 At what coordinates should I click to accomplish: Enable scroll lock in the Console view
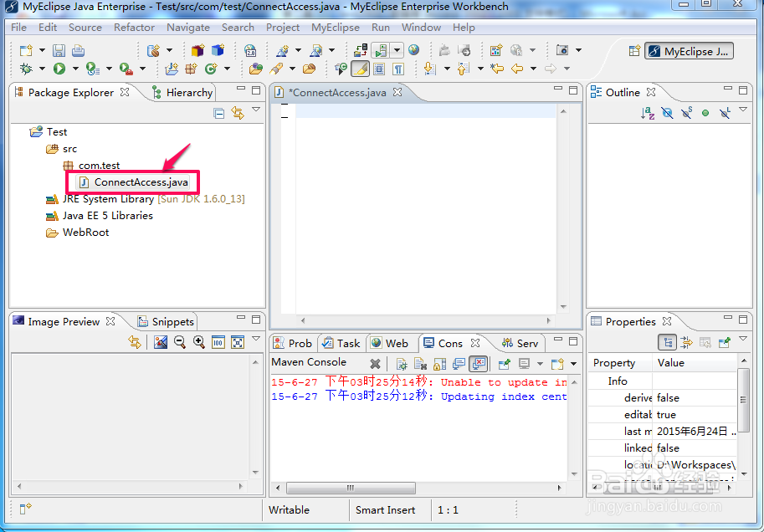(438, 363)
